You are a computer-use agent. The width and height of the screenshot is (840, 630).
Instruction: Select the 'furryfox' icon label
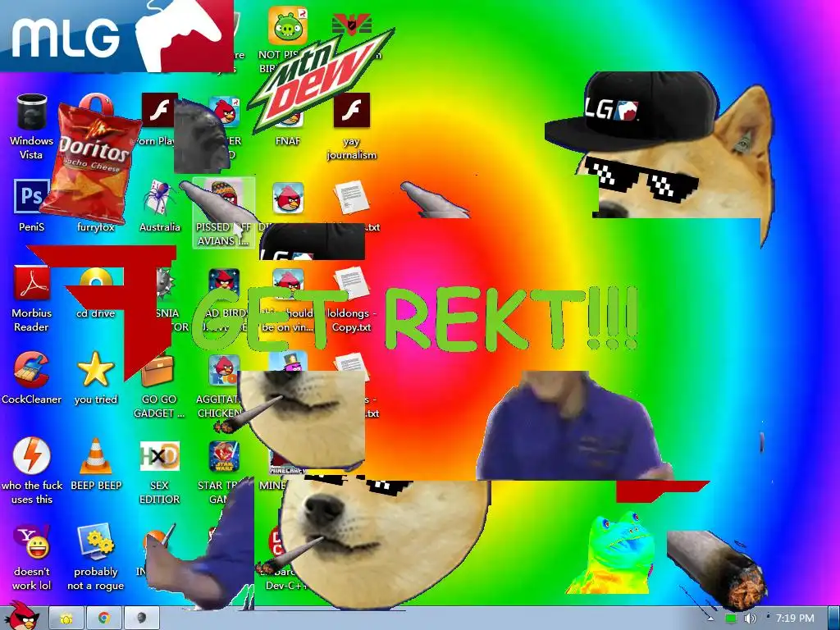[x=95, y=227]
